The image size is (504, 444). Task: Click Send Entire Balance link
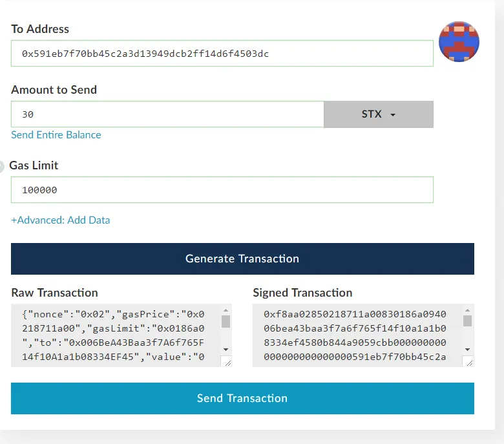[56, 134]
